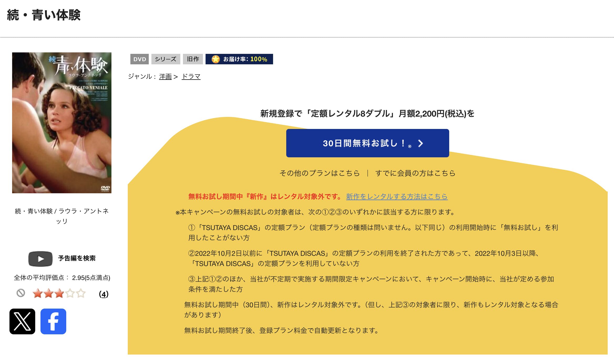
Task: Click condition ① about TSUTAYA DISCAS 無料お試し
Action: point(373,232)
